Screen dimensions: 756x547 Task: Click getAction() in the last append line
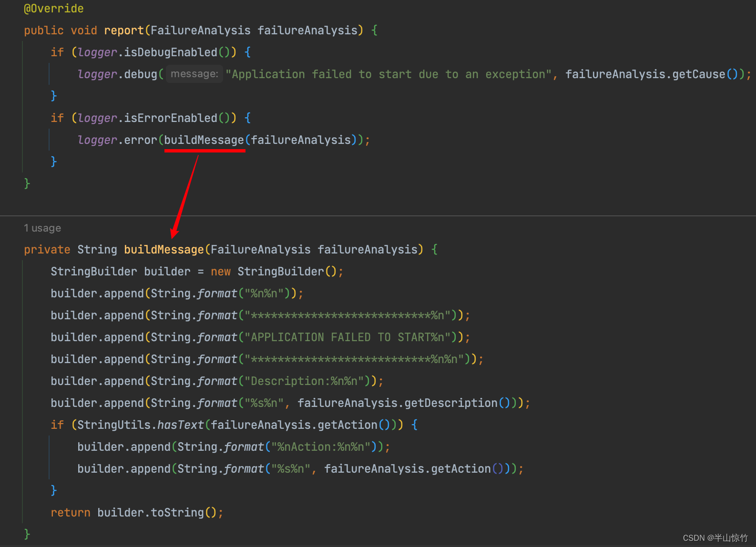(x=468, y=469)
